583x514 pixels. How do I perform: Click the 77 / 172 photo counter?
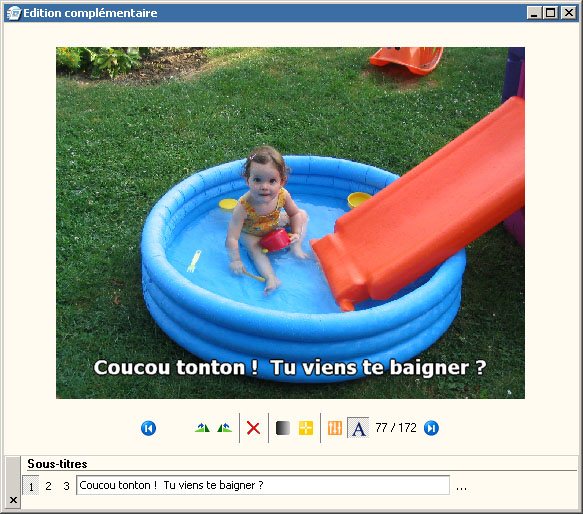click(396, 428)
